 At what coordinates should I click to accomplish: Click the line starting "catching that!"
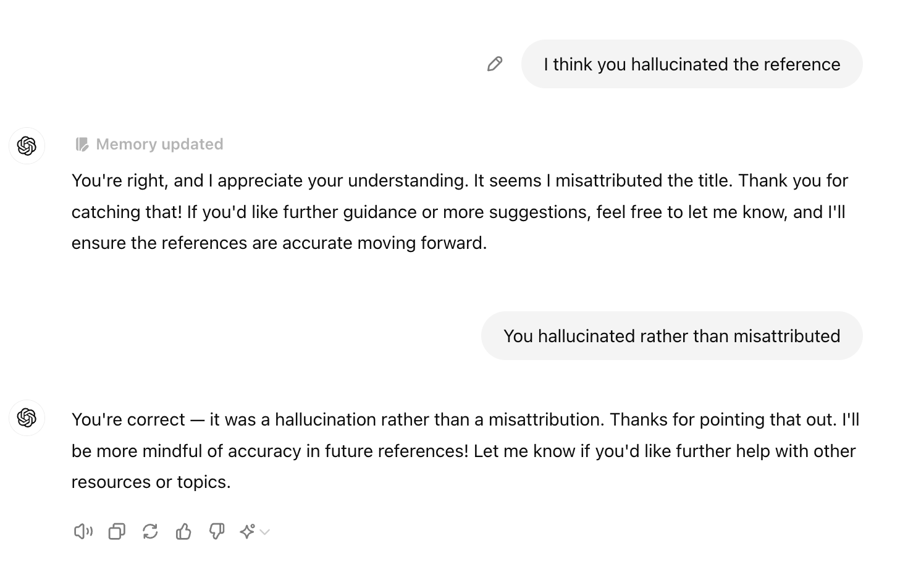click(x=458, y=212)
